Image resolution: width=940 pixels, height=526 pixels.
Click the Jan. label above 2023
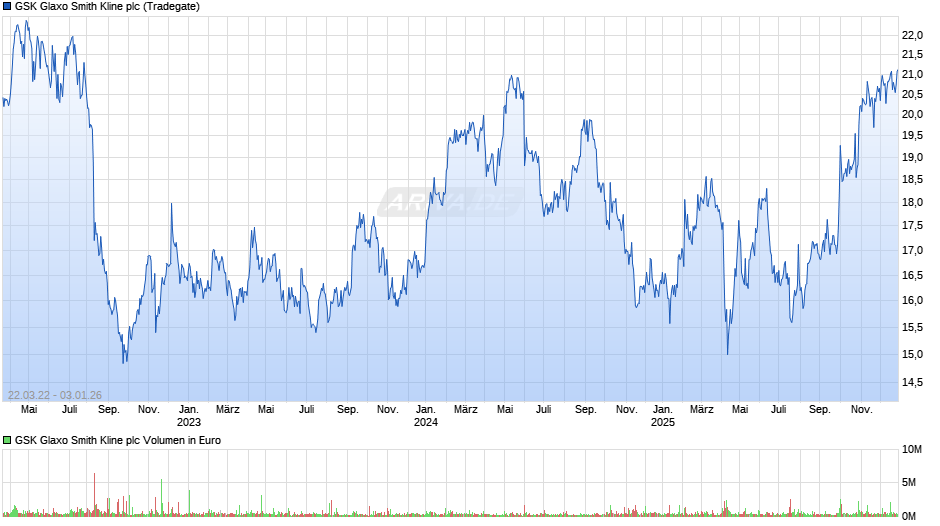189,410
